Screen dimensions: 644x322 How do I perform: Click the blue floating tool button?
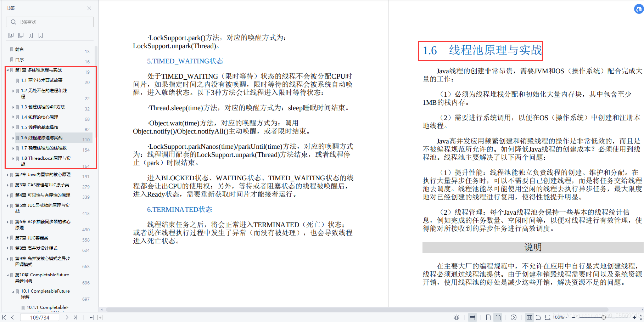point(639,9)
